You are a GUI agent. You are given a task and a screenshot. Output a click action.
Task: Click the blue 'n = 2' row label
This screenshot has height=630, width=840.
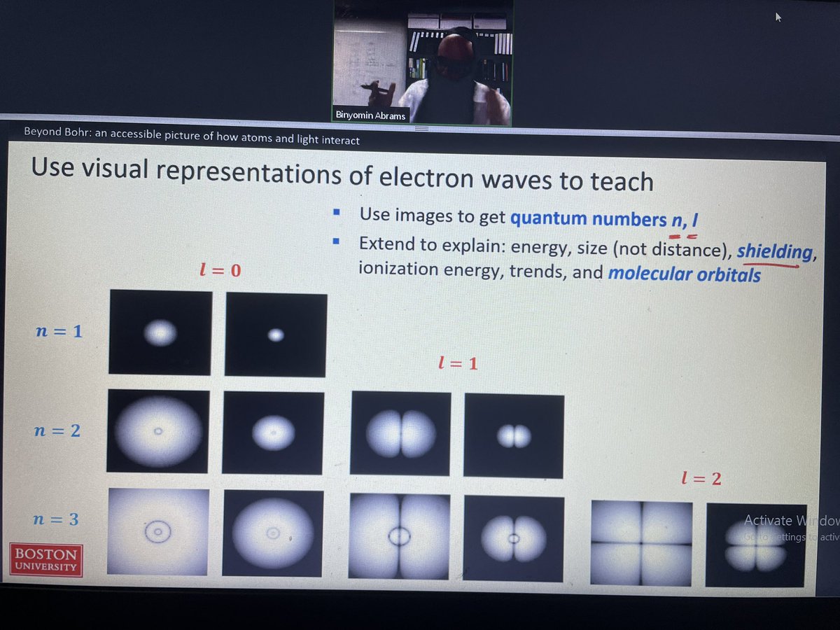[x=57, y=430]
